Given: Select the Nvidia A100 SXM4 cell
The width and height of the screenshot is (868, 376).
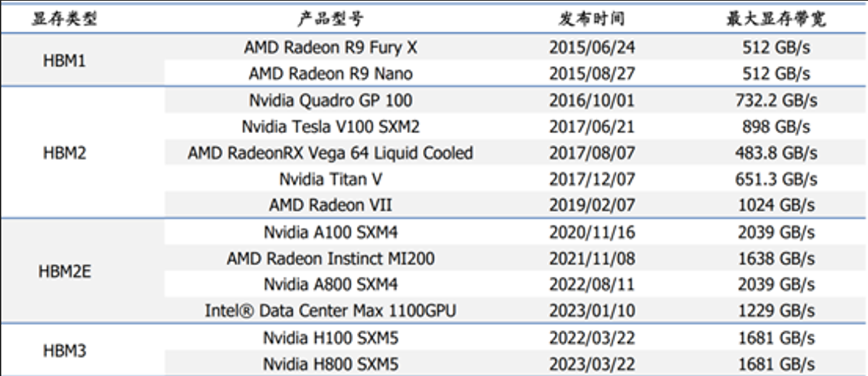Looking at the screenshot, I should pyautogui.click(x=330, y=233).
